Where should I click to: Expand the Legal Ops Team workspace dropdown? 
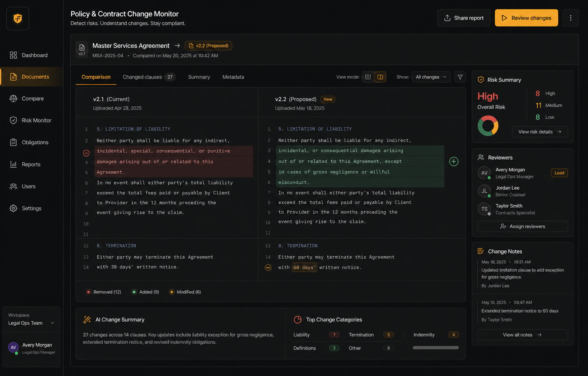31,323
